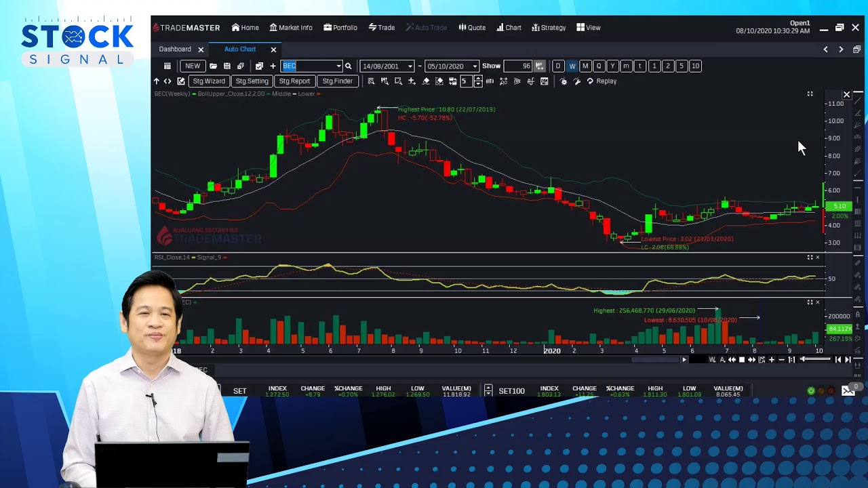Maximize the volume panel
Screen dimensions: 868x488
point(810,302)
